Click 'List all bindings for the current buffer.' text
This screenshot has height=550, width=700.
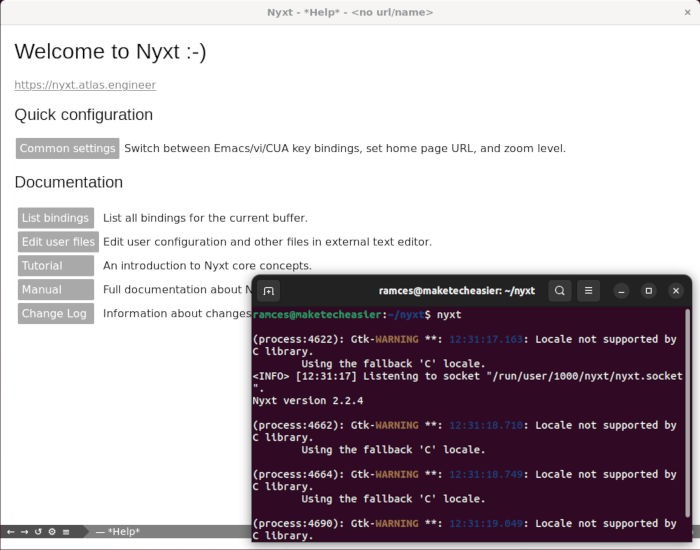coord(205,218)
